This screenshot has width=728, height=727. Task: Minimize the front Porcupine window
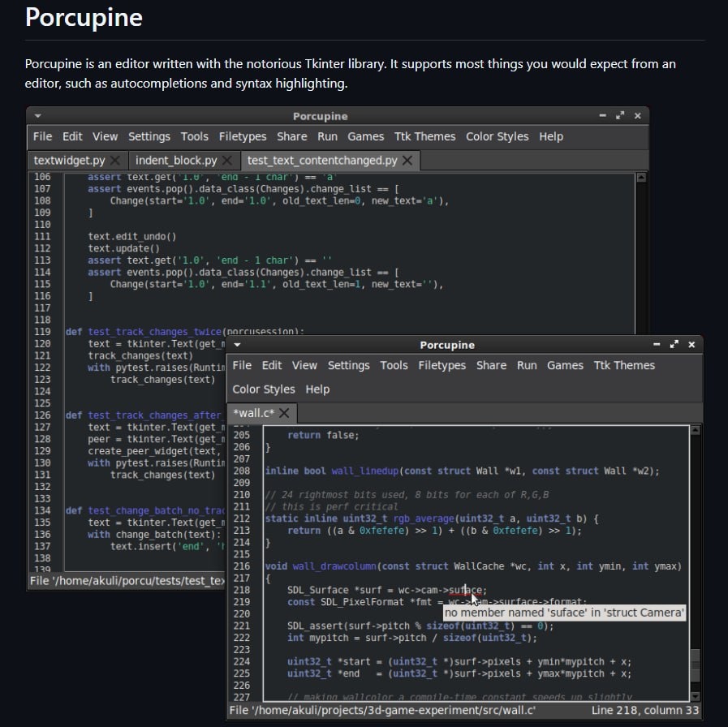point(657,345)
